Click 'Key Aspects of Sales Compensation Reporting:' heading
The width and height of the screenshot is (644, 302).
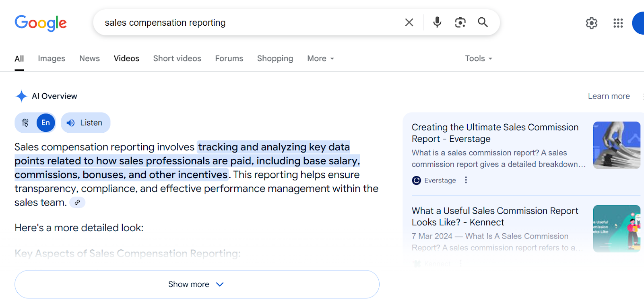pyautogui.click(x=128, y=254)
